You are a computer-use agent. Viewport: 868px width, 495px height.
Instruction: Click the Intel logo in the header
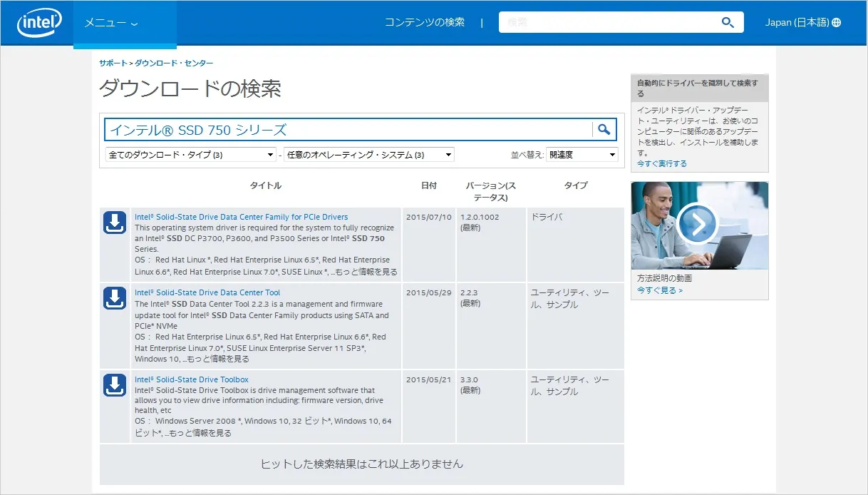click(40, 23)
